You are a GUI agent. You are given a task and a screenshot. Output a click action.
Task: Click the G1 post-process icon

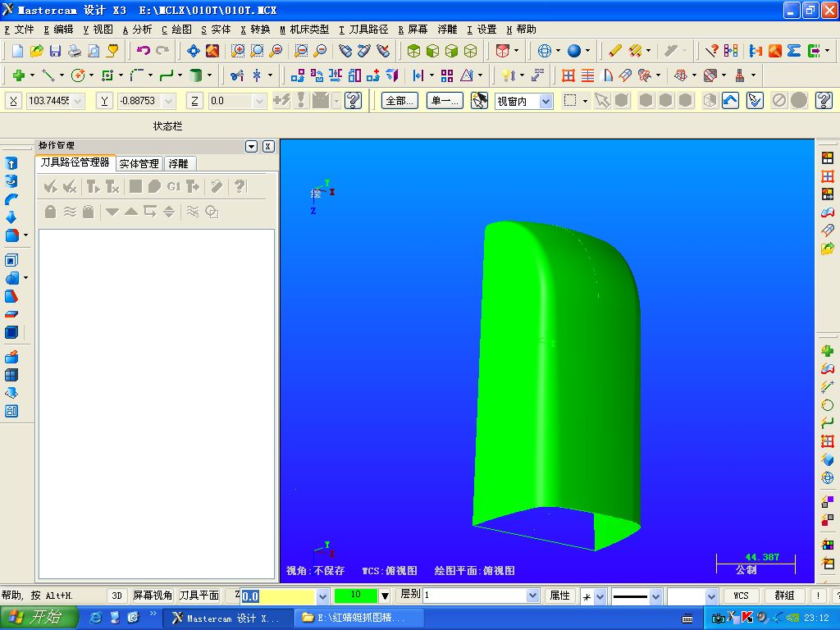click(x=174, y=186)
